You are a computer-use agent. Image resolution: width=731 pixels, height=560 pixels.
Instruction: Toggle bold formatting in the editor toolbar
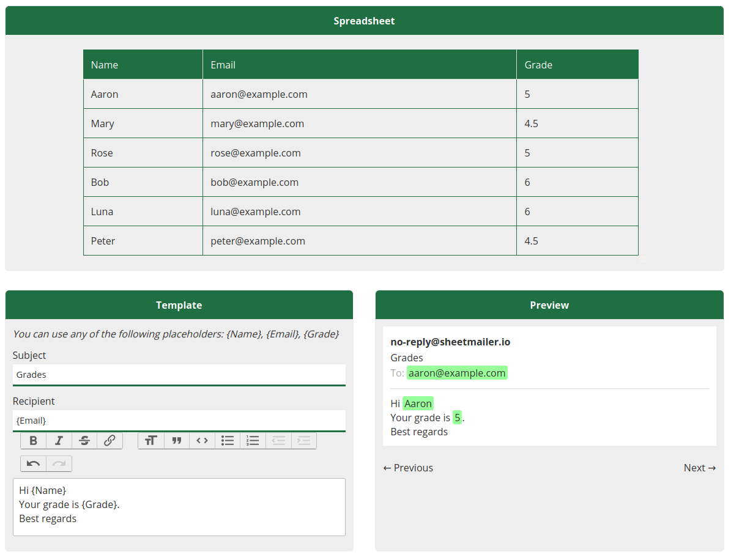pos(34,441)
